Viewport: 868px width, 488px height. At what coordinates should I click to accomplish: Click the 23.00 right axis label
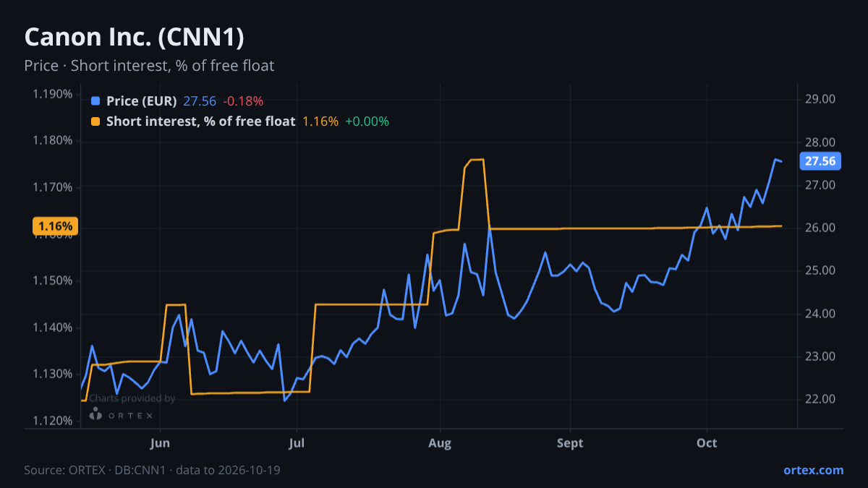(820, 356)
